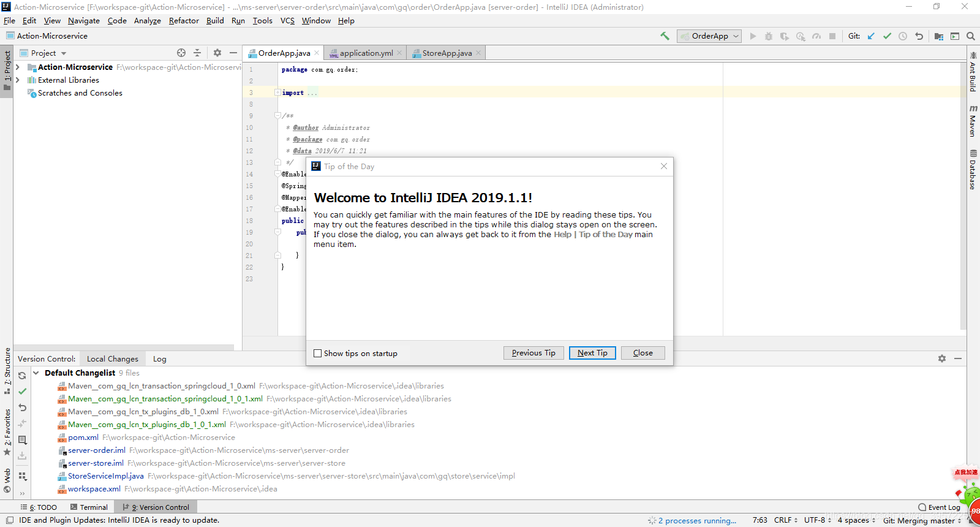This screenshot has width=980, height=527.
Task: Close the OrderApp.java tab
Action: coord(317,53)
